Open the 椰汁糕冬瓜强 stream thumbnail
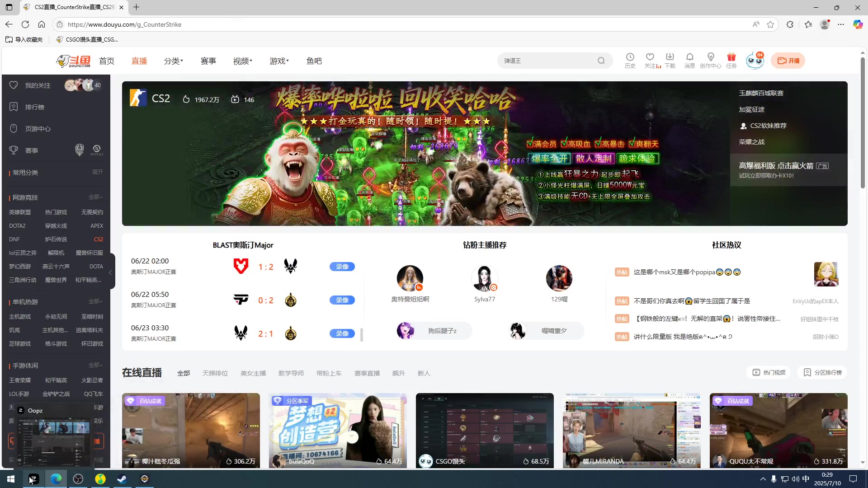The width and height of the screenshot is (868, 488). click(191, 430)
